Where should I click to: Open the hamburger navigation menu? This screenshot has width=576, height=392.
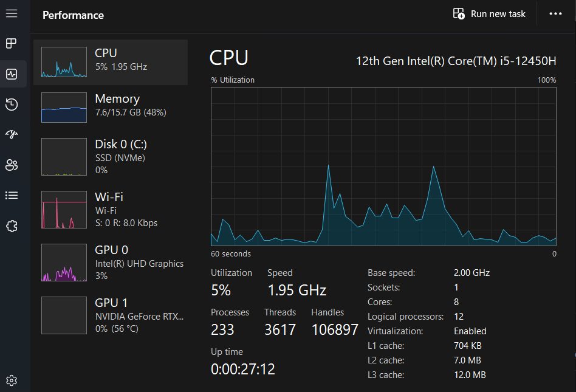point(12,13)
